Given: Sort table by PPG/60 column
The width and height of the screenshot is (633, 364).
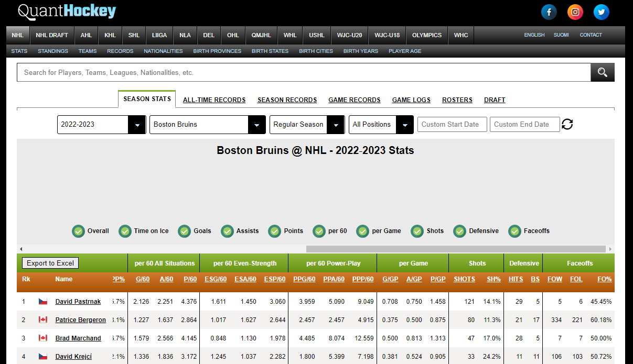Looking at the screenshot, I should (305, 279).
